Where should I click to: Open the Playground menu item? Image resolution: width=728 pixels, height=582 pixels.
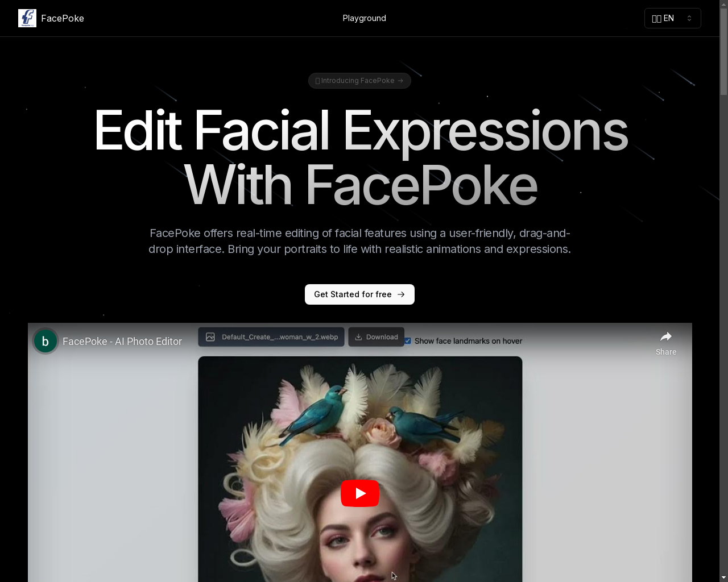coord(365,18)
